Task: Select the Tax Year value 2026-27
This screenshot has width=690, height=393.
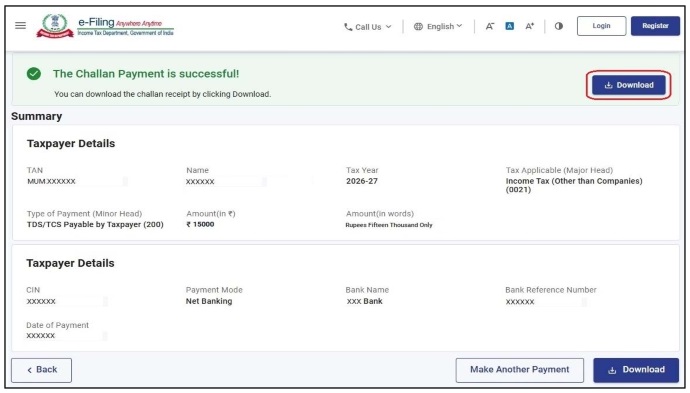Action: coord(362,181)
